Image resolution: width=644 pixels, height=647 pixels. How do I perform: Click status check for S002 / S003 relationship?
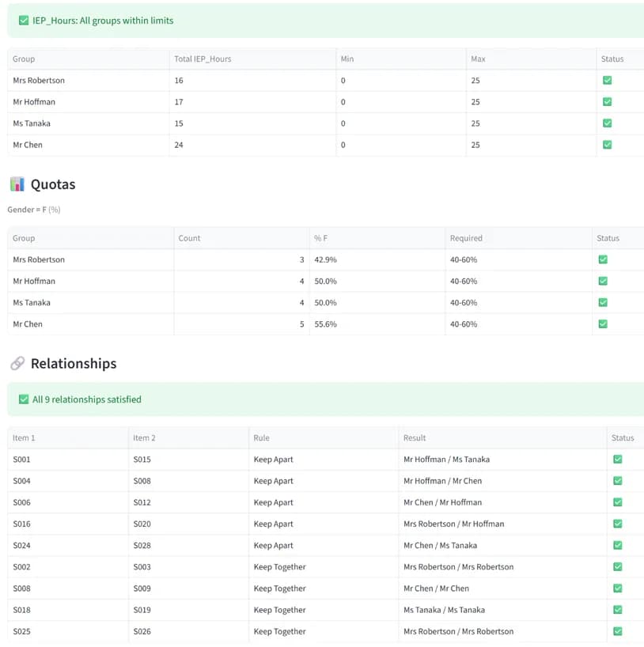tap(618, 566)
